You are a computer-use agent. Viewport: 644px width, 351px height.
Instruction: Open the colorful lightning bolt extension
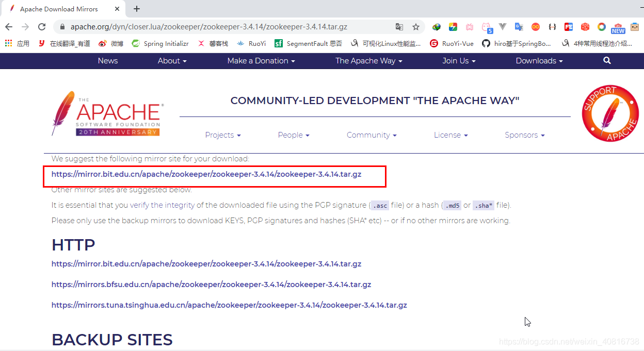pos(453,27)
